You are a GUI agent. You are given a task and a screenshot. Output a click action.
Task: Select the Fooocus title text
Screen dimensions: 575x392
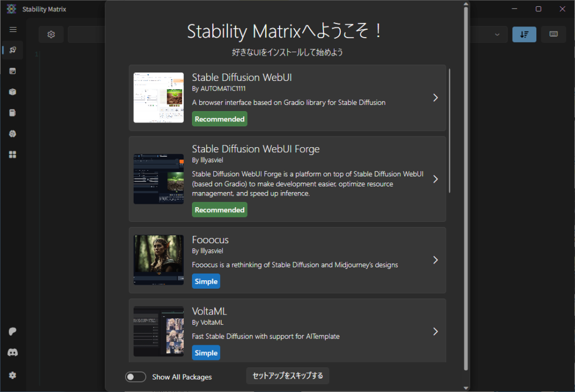pos(210,240)
